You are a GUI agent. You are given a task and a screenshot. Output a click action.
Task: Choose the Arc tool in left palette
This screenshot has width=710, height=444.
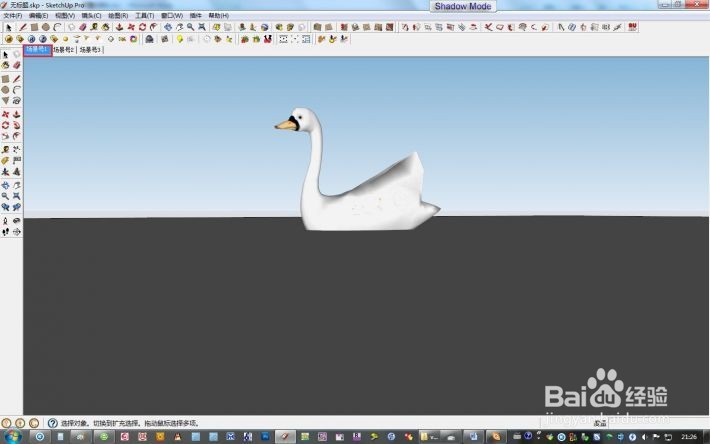pos(17,90)
